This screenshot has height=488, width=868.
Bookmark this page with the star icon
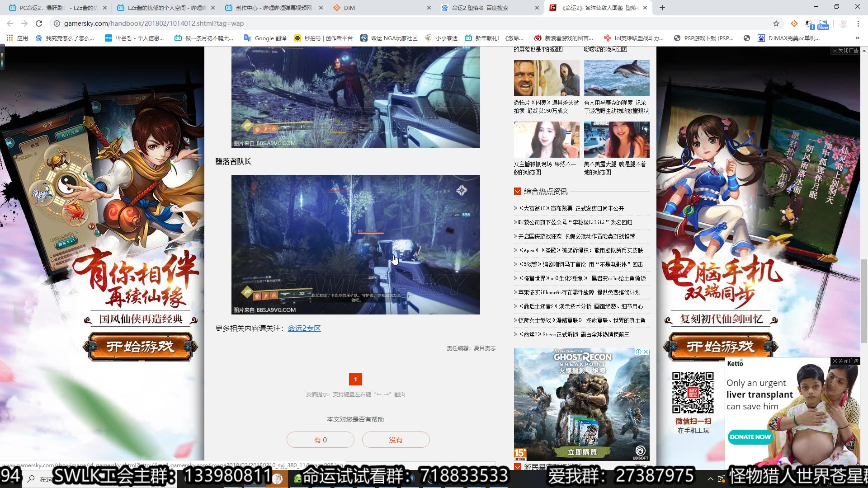click(x=776, y=23)
